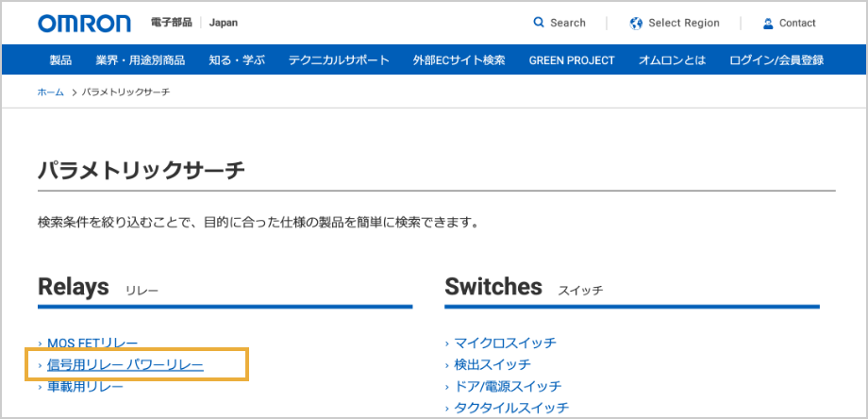The width and height of the screenshot is (868, 419).
Task: Select テクニカルサポート in navigation bar
Action: 339,60
